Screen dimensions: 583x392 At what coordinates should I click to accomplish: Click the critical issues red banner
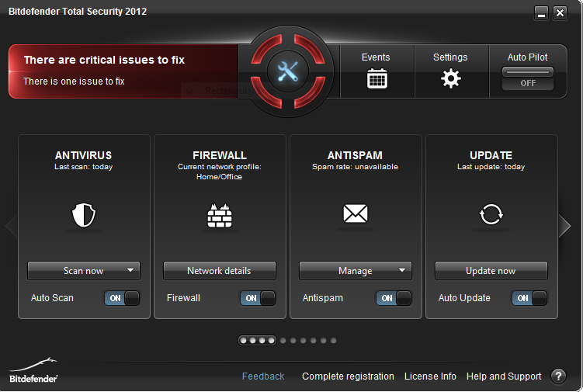tap(124, 71)
